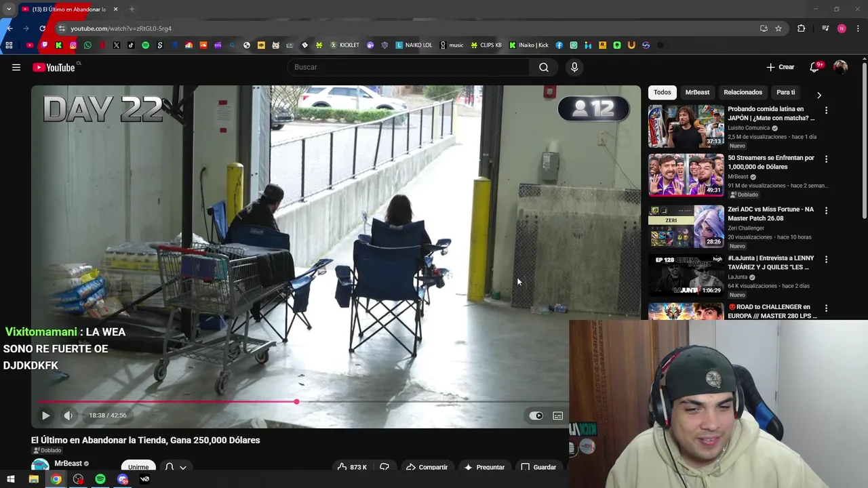Open the YouTube hamburger guide menu

tap(16, 67)
